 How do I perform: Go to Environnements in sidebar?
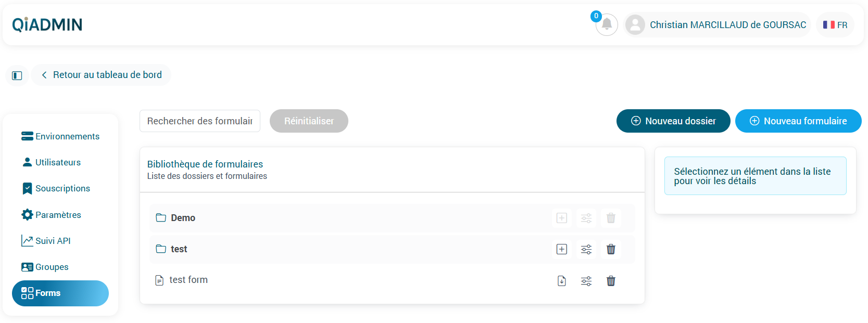68,136
